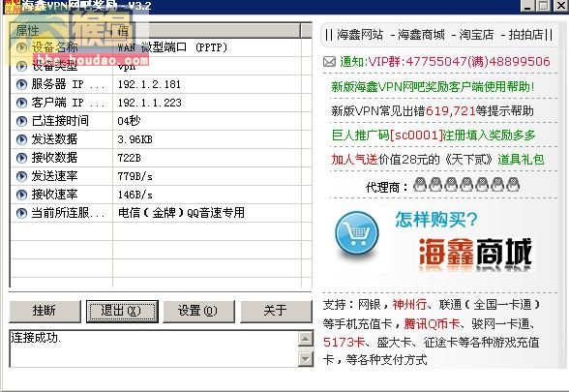569x392 pixels.
Task: Open 设置(O) settings button
Action: pyautogui.click(x=199, y=311)
